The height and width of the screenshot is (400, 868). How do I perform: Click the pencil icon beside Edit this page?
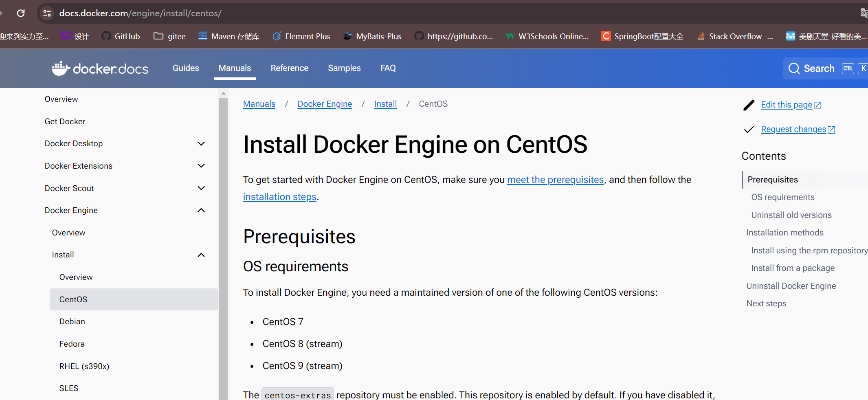pos(749,105)
